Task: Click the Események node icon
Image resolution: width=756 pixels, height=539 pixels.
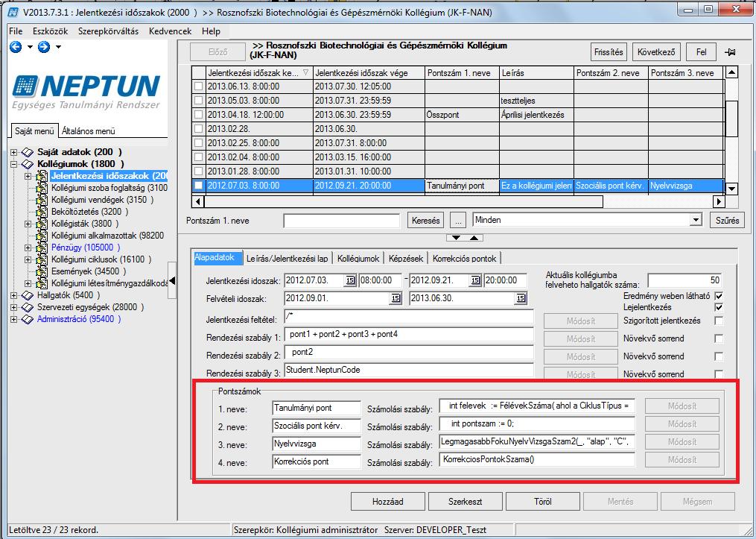Action: [x=43, y=271]
